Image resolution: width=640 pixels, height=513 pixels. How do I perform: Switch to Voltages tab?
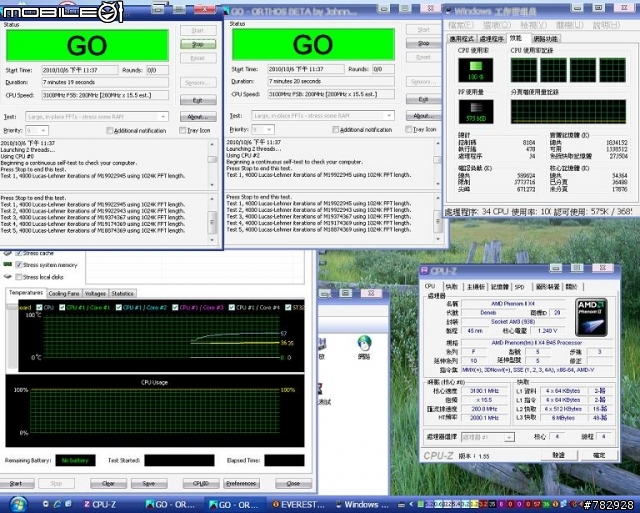pos(96,293)
